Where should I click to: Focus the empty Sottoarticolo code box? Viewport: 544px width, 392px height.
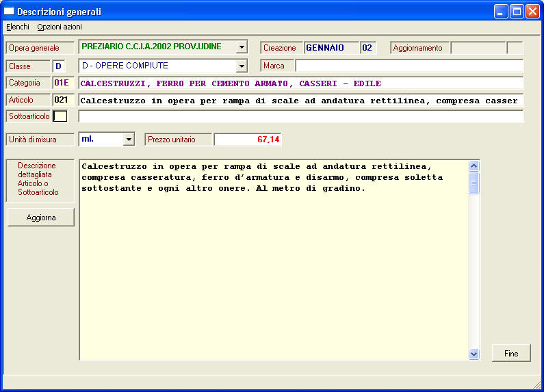pos(60,116)
